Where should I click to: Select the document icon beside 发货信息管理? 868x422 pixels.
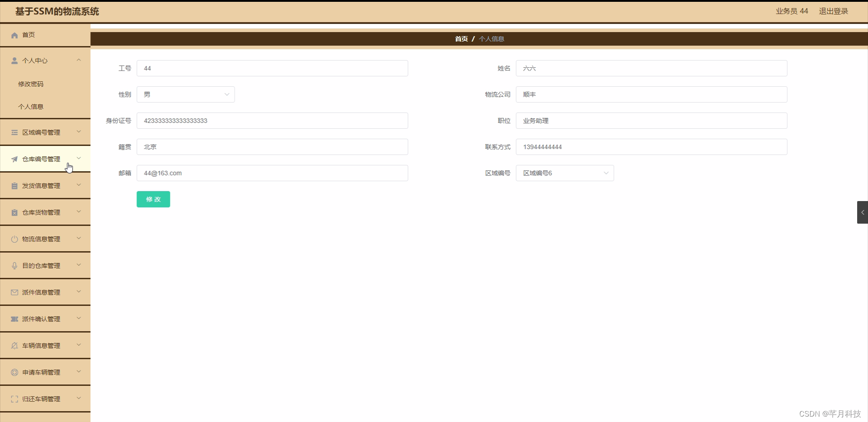(x=14, y=185)
